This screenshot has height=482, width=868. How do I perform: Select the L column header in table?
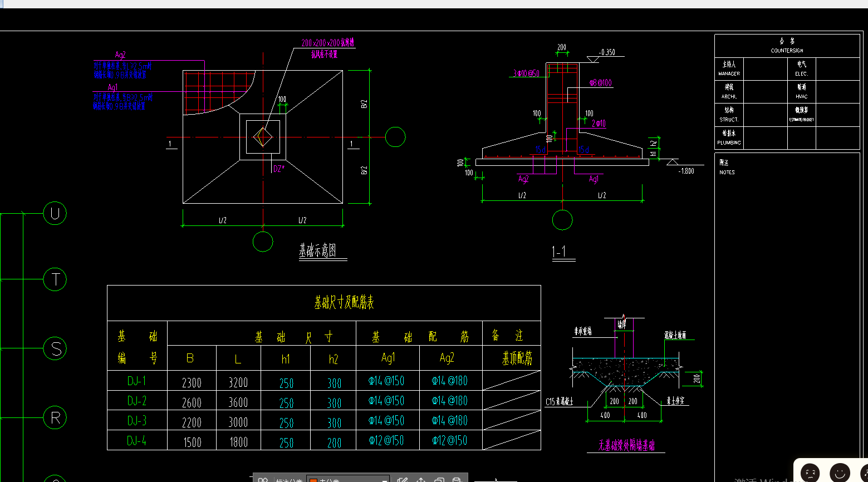[x=238, y=360]
